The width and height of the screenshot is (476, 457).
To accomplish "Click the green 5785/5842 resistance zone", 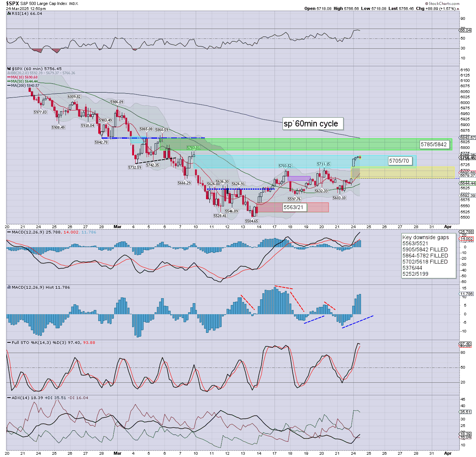I will 305,144.
